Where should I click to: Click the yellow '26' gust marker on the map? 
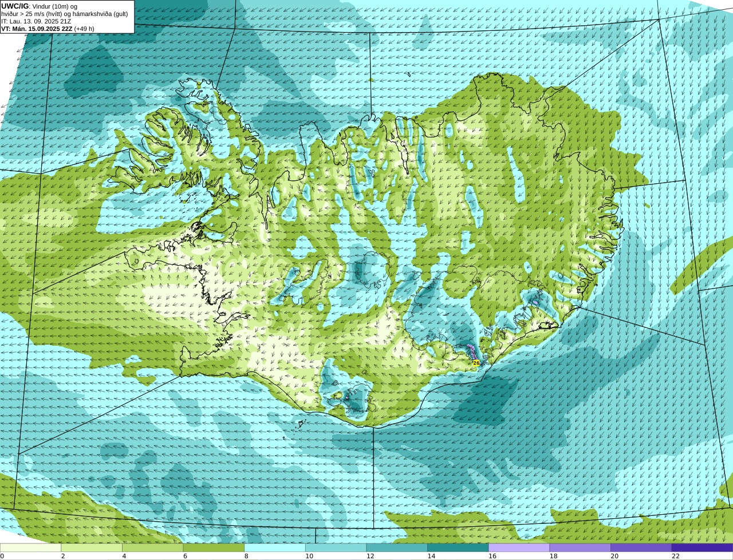pos(476,363)
